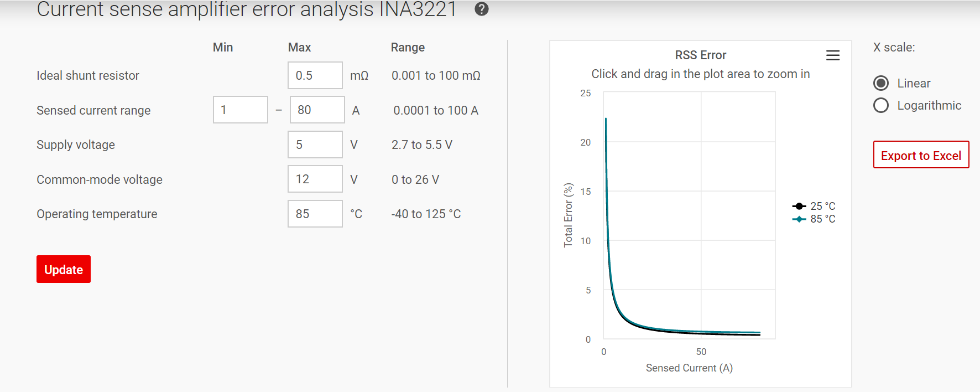Screen dimensions: 980x392
Task: Click the 'Common-mode voltage' label
Action: point(100,179)
